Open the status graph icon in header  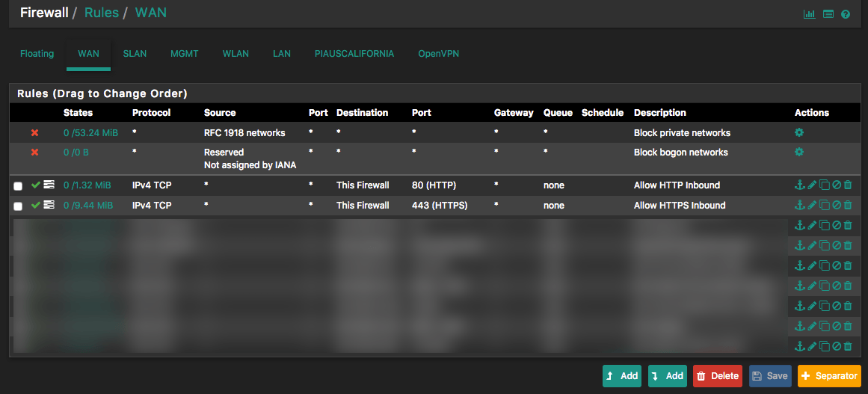pos(810,14)
